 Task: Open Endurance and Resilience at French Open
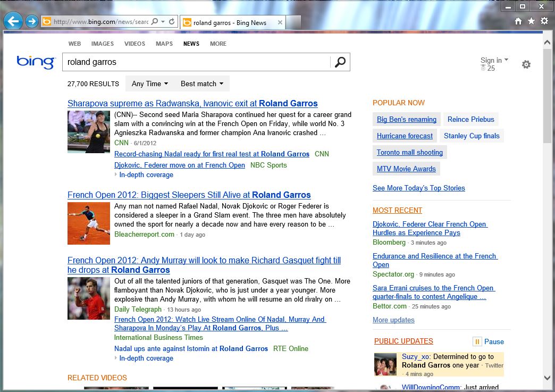click(x=435, y=260)
